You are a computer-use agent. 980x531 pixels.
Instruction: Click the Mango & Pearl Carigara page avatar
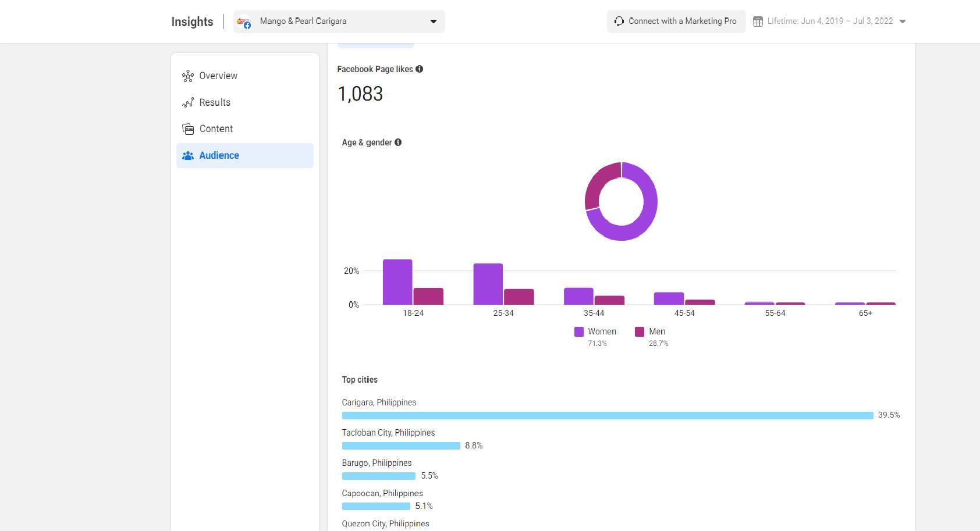(x=244, y=22)
